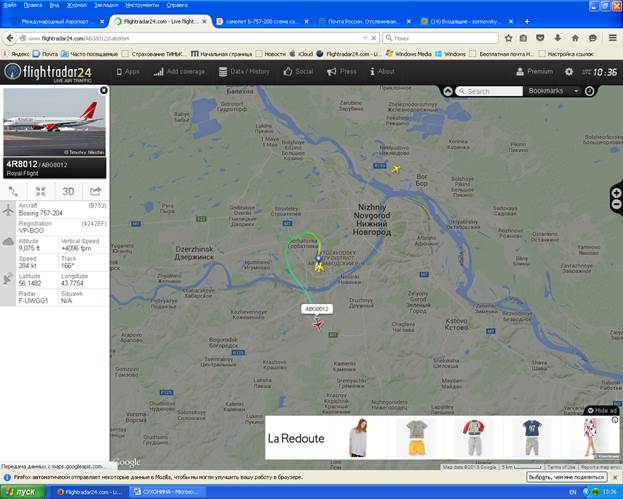
Task: Center map on aircraft icon
Action: (x=41, y=191)
